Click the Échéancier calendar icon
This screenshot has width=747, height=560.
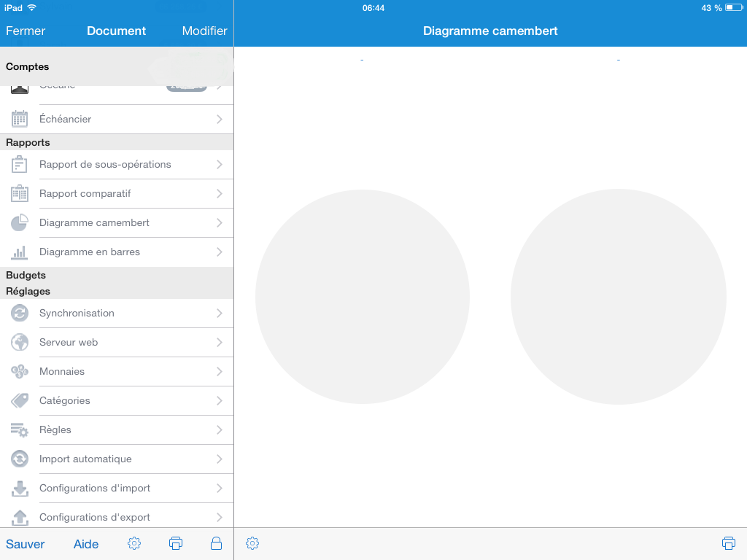pos(20,119)
